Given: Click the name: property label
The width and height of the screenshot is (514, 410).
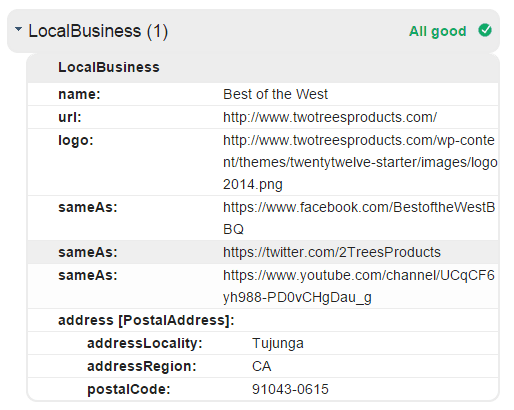Looking at the screenshot, I should pos(79,94).
